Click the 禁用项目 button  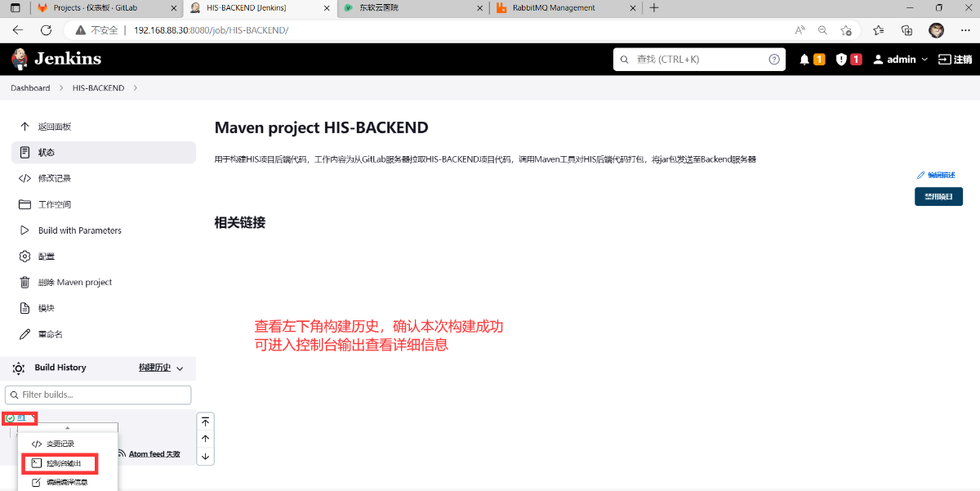tap(938, 197)
